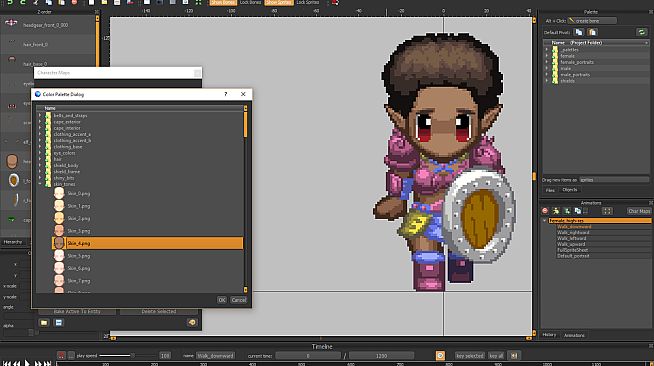Jump to last frame in timeline
654x366 pixels.
coord(48,363)
